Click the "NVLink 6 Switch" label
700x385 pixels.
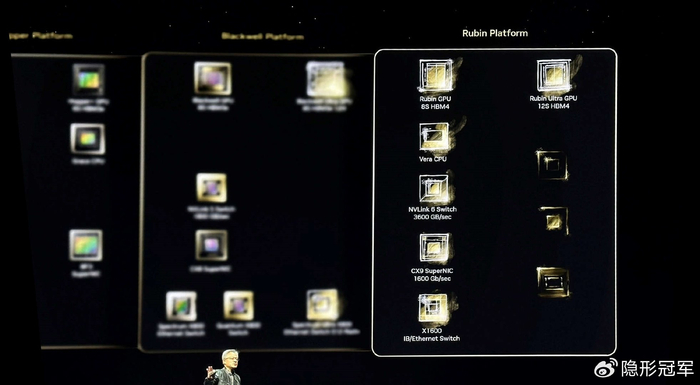tap(432, 209)
